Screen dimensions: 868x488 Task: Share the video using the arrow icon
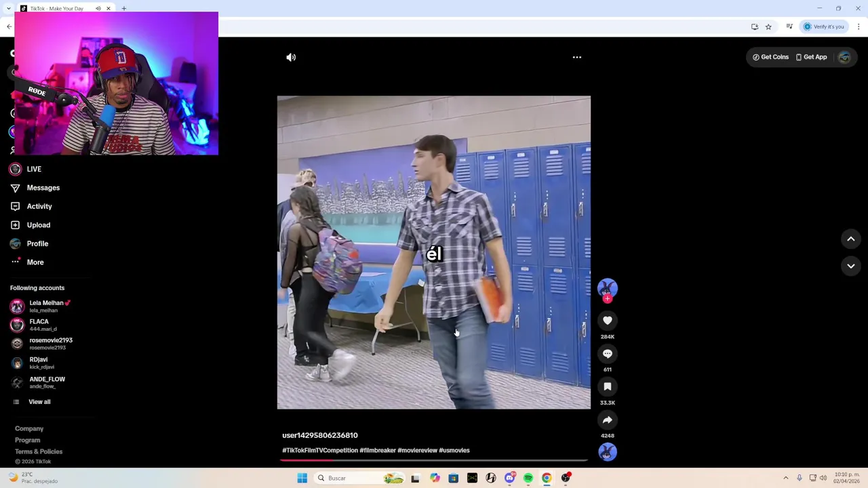coord(608,420)
